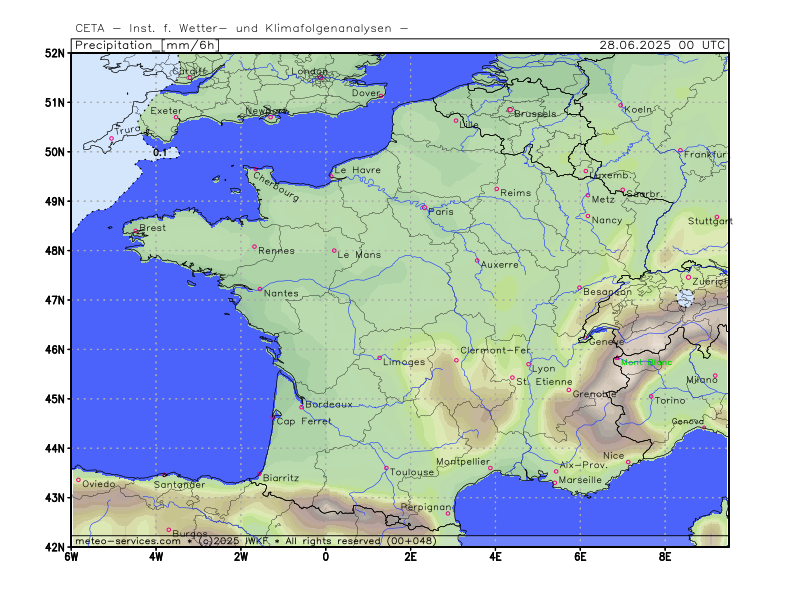Choose the Besancon label
The image size is (800, 600).
click(x=607, y=292)
